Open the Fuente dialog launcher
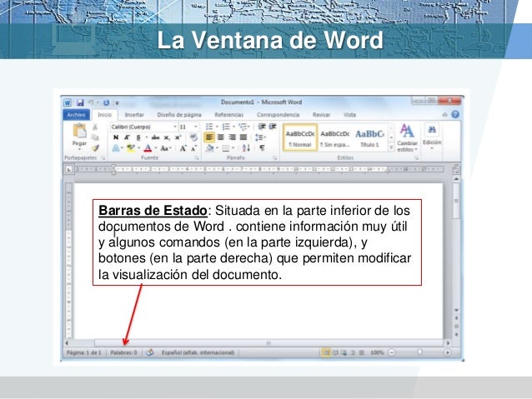 [x=197, y=158]
